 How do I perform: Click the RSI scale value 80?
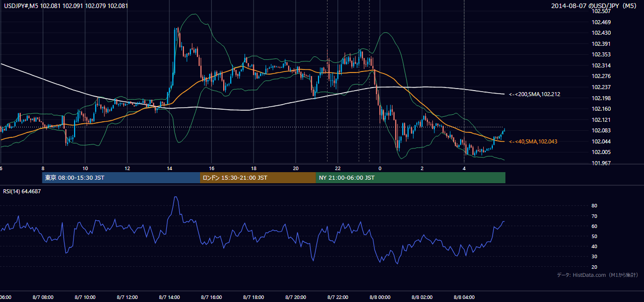[595, 206]
